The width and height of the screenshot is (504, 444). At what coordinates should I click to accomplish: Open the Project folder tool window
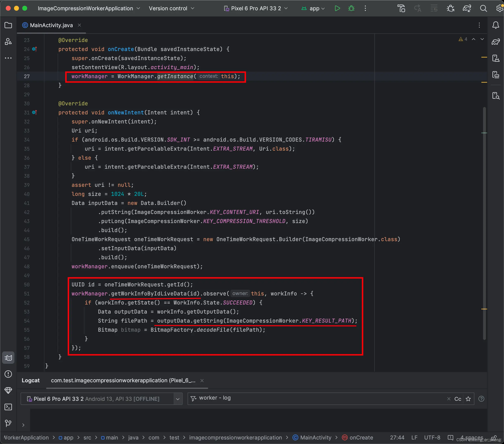pos(8,25)
